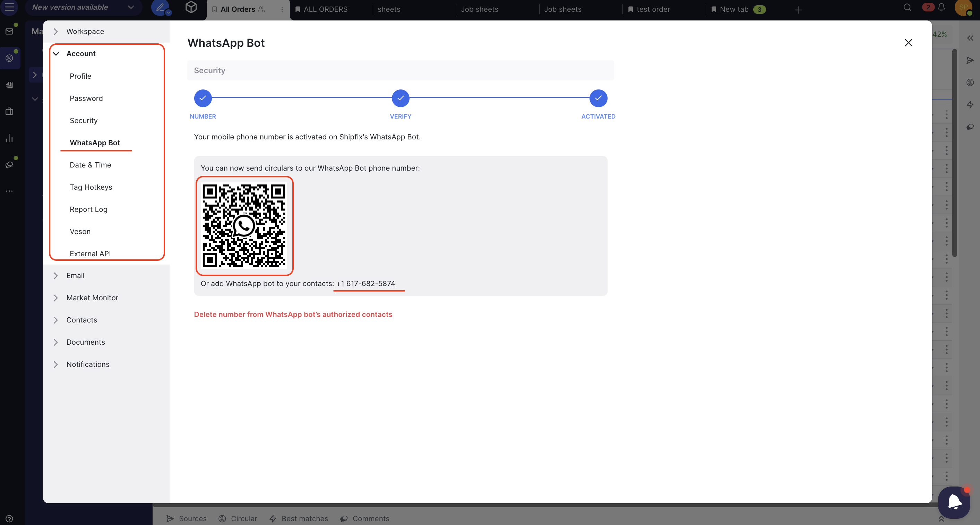Viewport: 980px width, 525px height.
Task: Click the notifications bell icon
Action: [941, 8]
